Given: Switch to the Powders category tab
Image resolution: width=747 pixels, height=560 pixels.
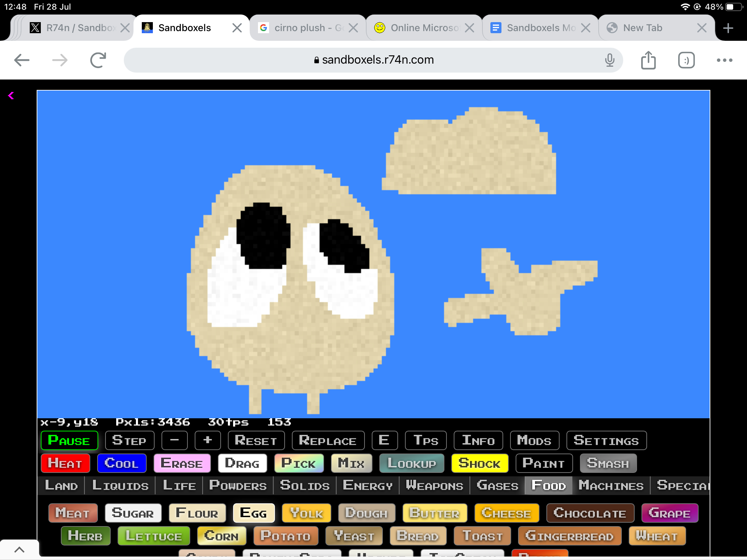Looking at the screenshot, I should pos(238,485).
